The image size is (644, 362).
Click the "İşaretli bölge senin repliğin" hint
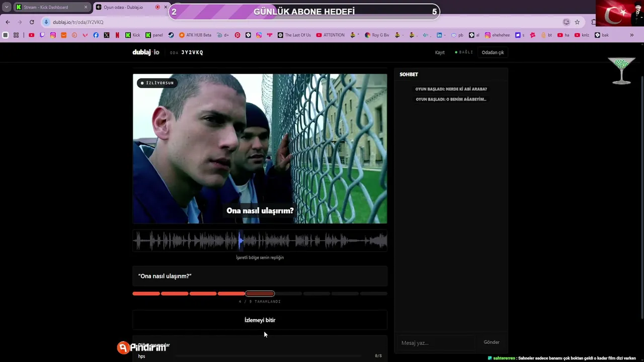[x=260, y=257]
